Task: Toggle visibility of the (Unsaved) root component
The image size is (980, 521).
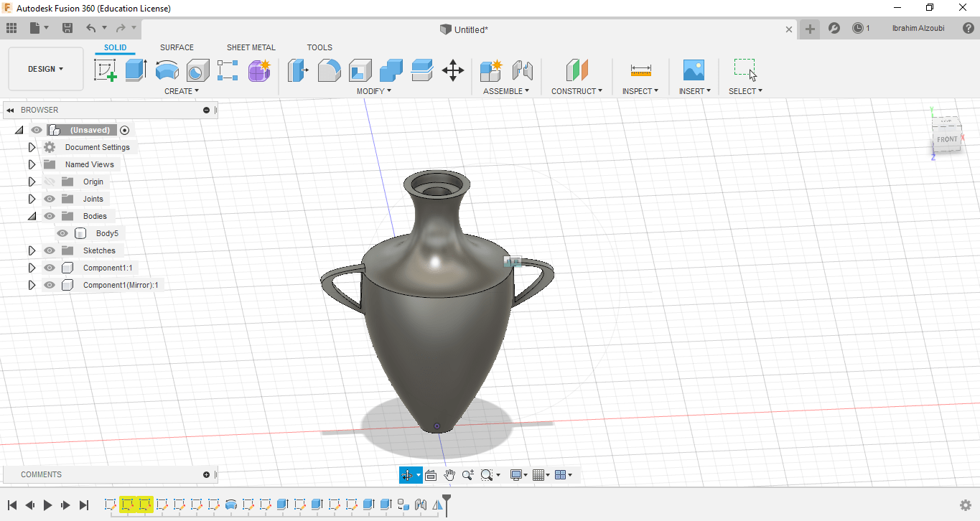Action: tap(37, 130)
